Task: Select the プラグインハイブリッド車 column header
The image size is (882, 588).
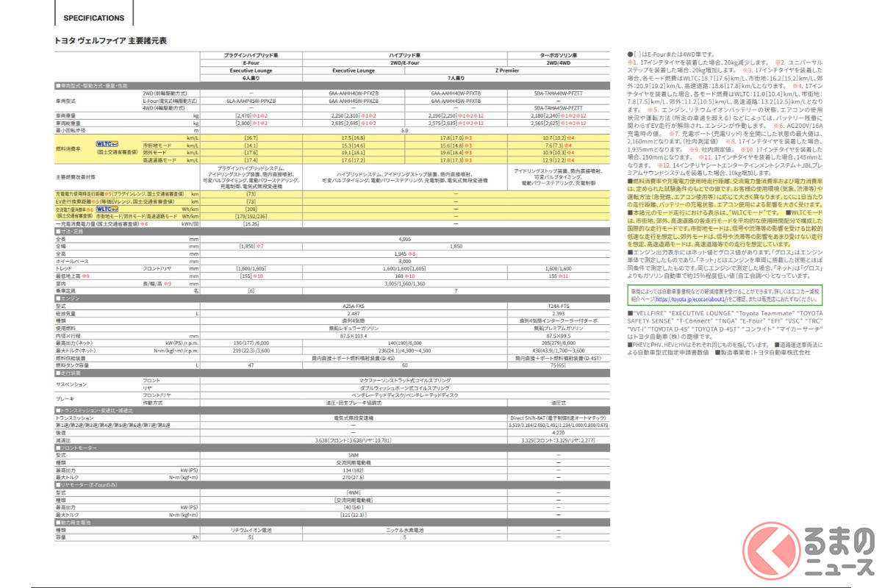Action: (251, 55)
